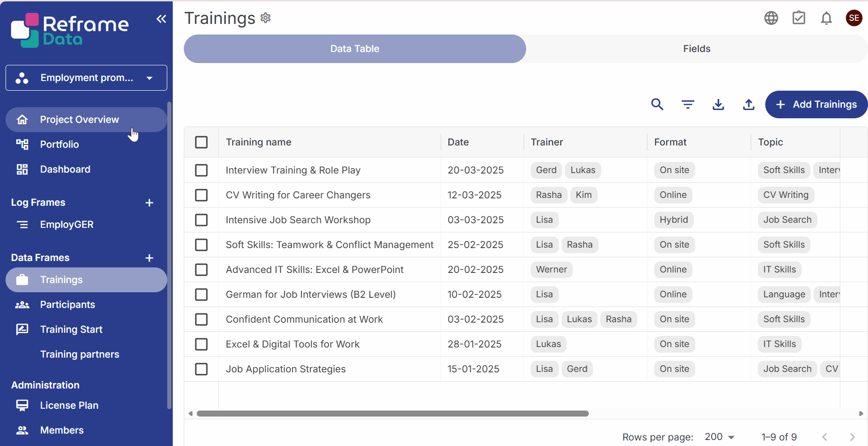This screenshot has width=868, height=446.
Task: Open the Rows per page dropdown
Action: coord(719,437)
